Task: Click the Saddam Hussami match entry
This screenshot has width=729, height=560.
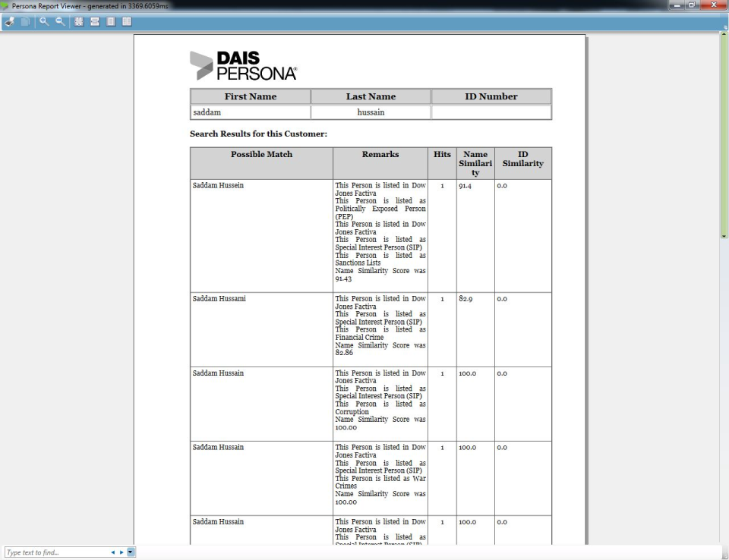Action: click(x=219, y=299)
